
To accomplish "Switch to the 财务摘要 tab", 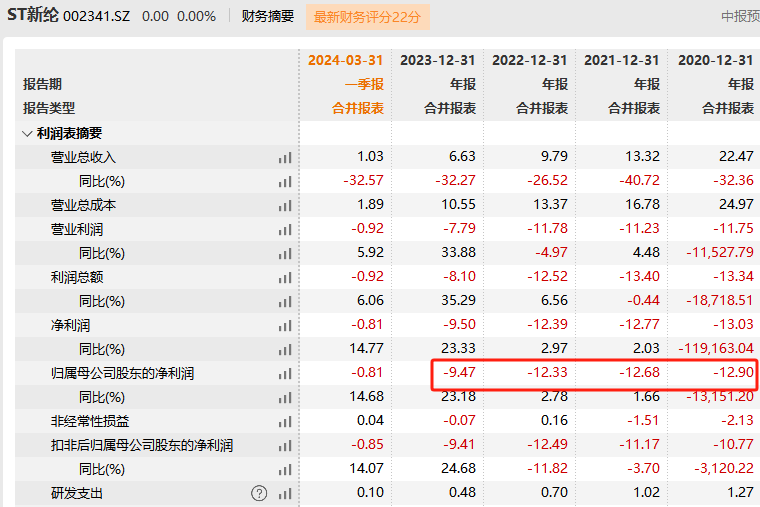I will (x=268, y=16).
